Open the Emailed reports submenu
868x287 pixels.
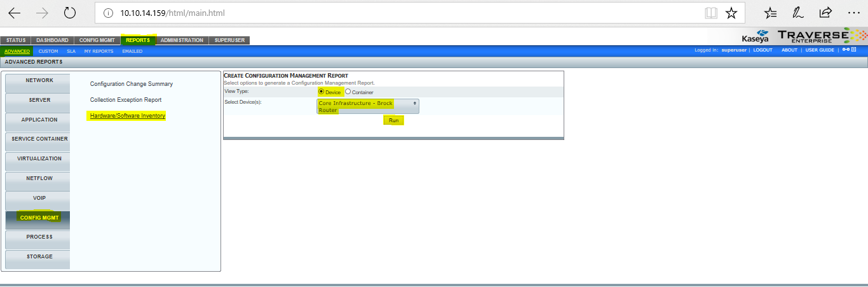132,51
